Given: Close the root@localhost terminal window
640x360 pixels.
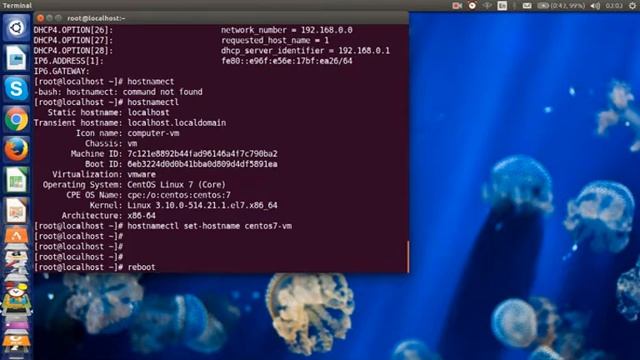Looking at the screenshot, I should click(x=40, y=18).
